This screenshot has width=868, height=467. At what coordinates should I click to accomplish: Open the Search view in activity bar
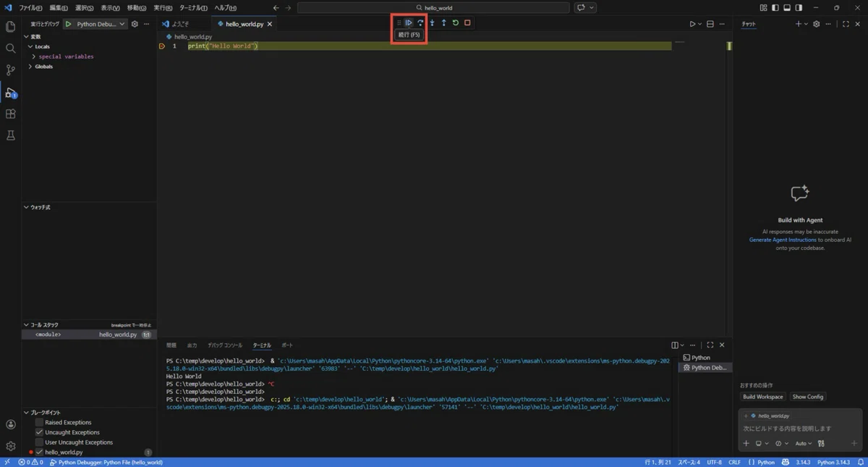click(10, 49)
